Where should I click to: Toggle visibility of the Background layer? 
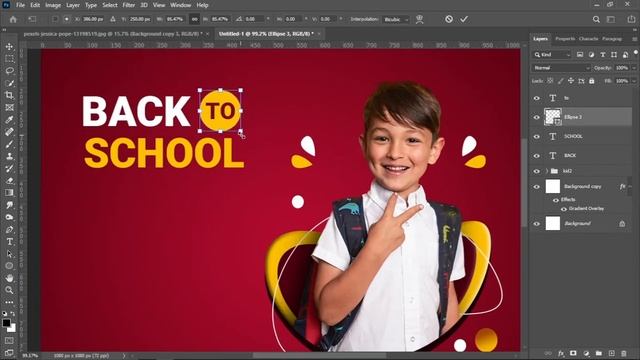pos(536,224)
